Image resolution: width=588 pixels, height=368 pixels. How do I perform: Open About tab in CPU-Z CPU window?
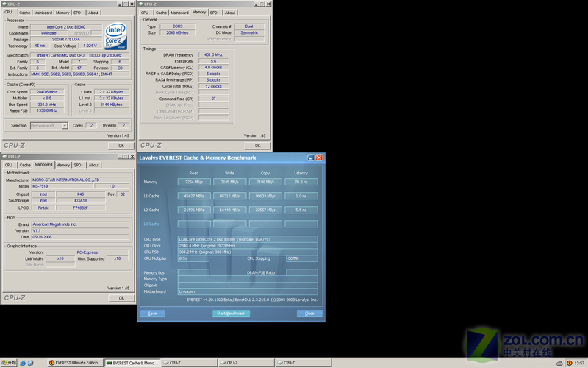tap(93, 13)
